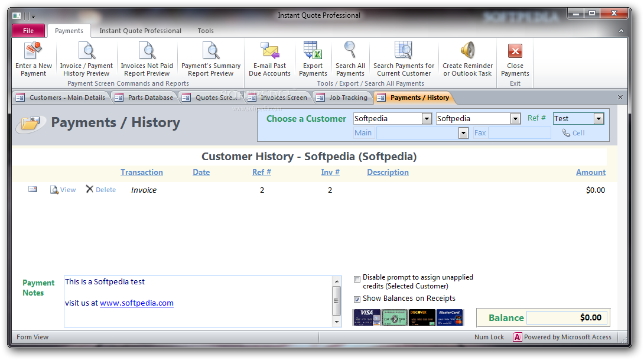Image resolution: width=644 pixels, height=360 pixels.
Task: Click record icon in Invoice row
Action: tap(32, 189)
